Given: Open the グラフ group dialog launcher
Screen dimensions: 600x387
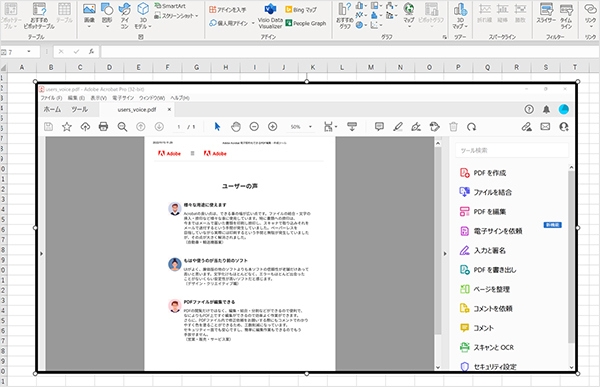Looking at the screenshot, I should tap(445, 37).
